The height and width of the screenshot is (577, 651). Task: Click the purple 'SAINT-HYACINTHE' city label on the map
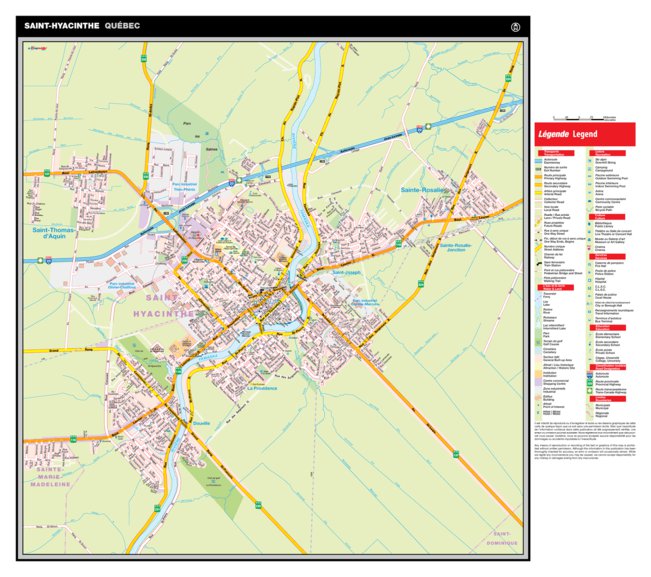[164, 306]
